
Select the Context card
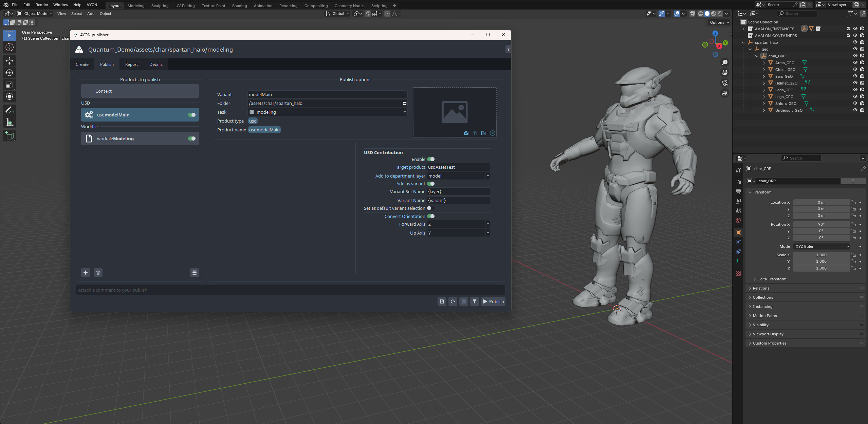click(x=140, y=91)
